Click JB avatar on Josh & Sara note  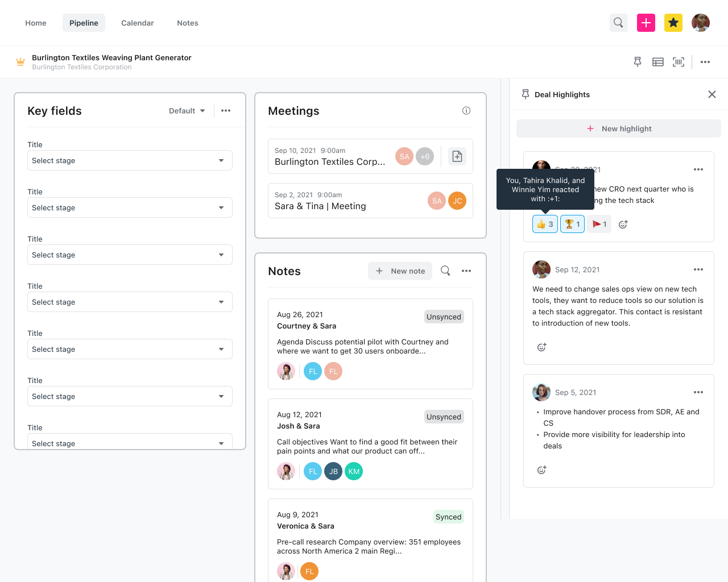pos(333,471)
